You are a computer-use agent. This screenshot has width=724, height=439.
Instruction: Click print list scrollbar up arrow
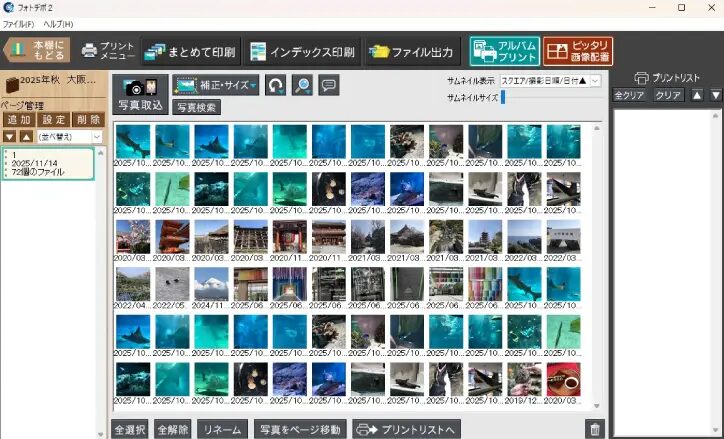click(716, 115)
